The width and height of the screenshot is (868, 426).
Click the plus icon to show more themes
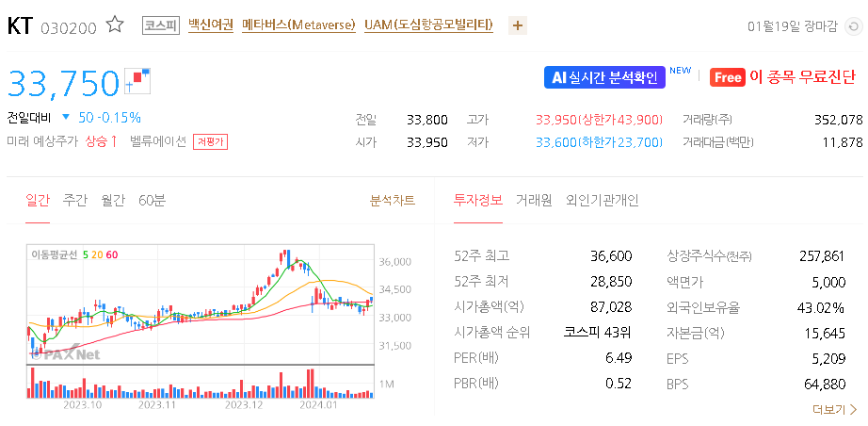pos(518,25)
